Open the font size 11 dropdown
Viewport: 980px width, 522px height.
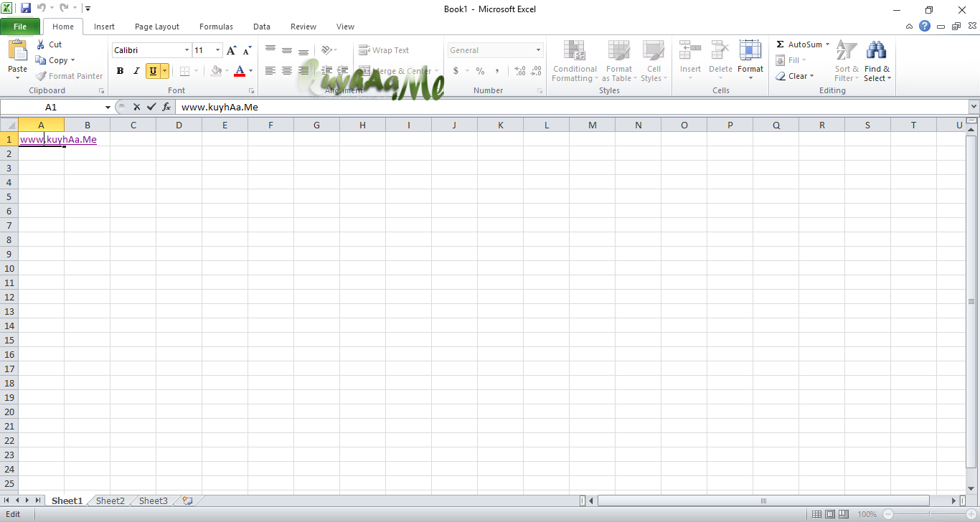(x=218, y=50)
